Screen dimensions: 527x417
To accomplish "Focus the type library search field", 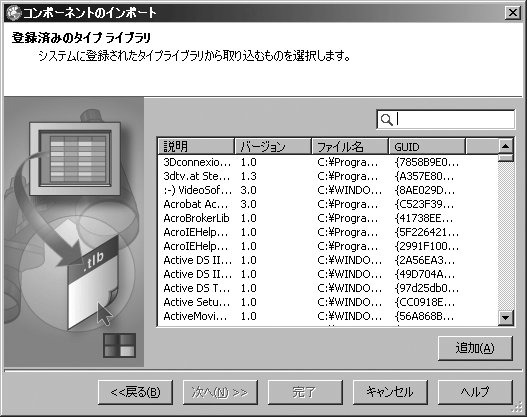I will 446,120.
